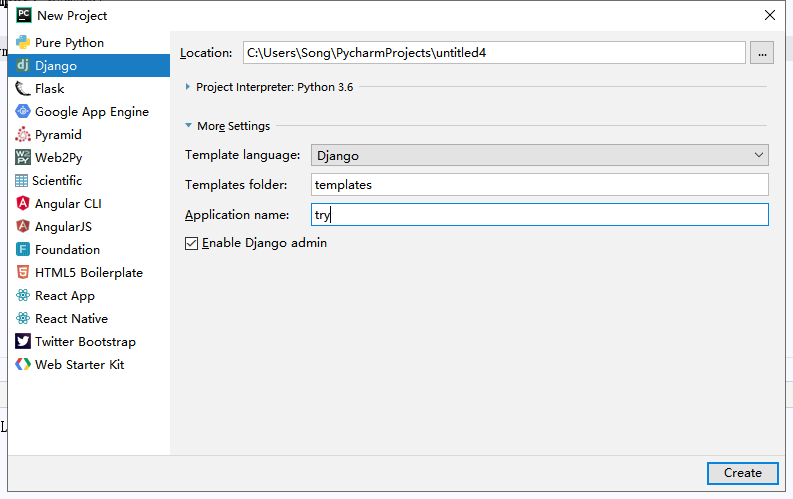The height and width of the screenshot is (499, 793).
Task: Click the Foundation F icon
Action: (23, 249)
